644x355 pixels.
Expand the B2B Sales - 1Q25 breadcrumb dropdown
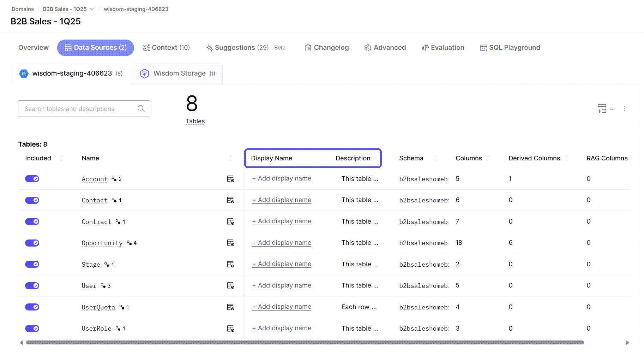click(91, 9)
